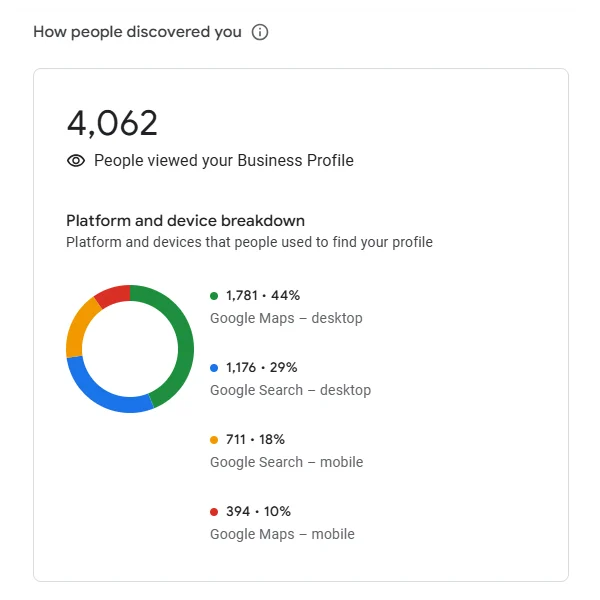This screenshot has width=600, height=600.
Task: Click the 4,062 total views number
Action: tap(112, 123)
